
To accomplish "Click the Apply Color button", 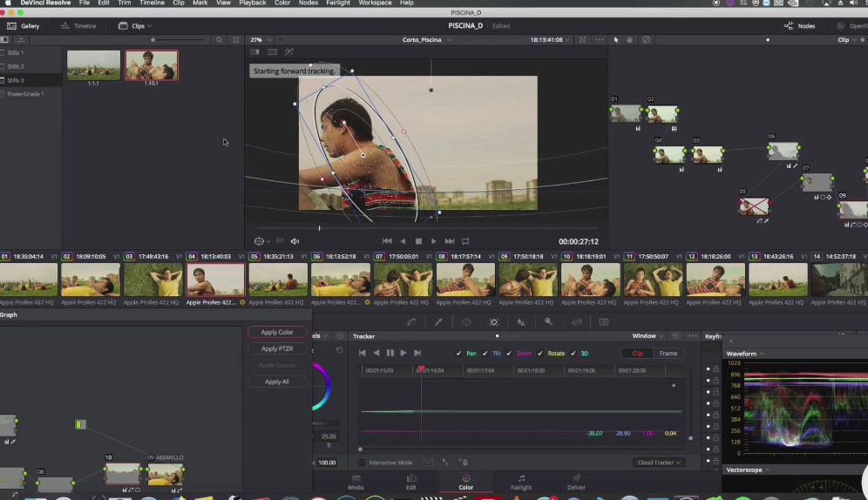I will coord(277,332).
